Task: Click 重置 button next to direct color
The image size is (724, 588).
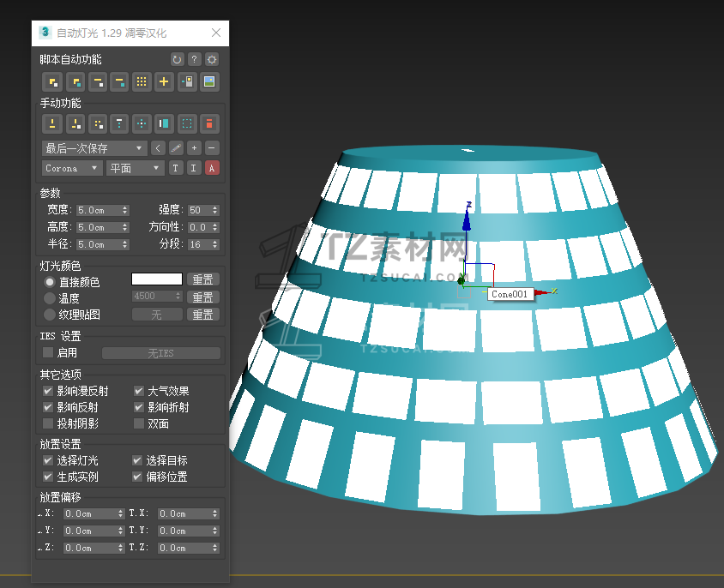Action: 202,279
